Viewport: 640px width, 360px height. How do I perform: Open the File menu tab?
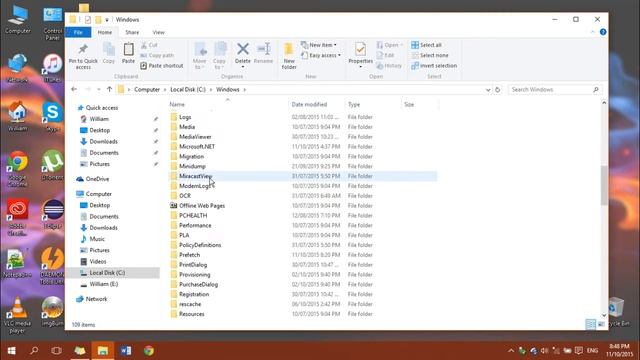(78, 32)
